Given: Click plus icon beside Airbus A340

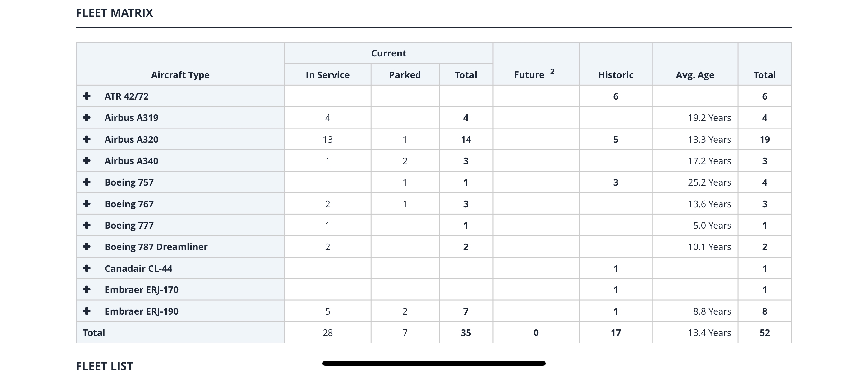Looking at the screenshot, I should pyautogui.click(x=87, y=161).
